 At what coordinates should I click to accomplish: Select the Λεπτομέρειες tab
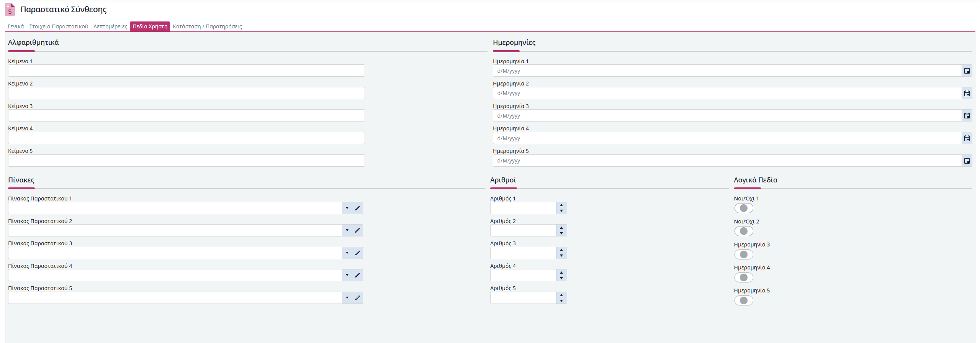click(110, 26)
